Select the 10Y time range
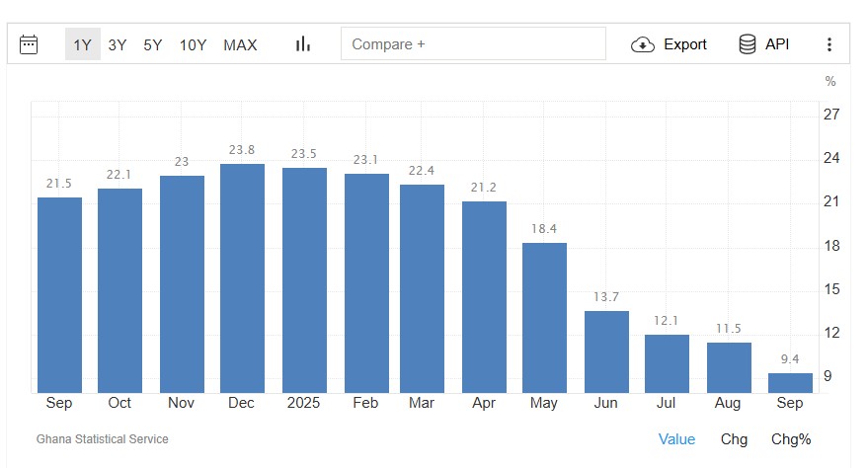The image size is (868, 468). point(193,44)
